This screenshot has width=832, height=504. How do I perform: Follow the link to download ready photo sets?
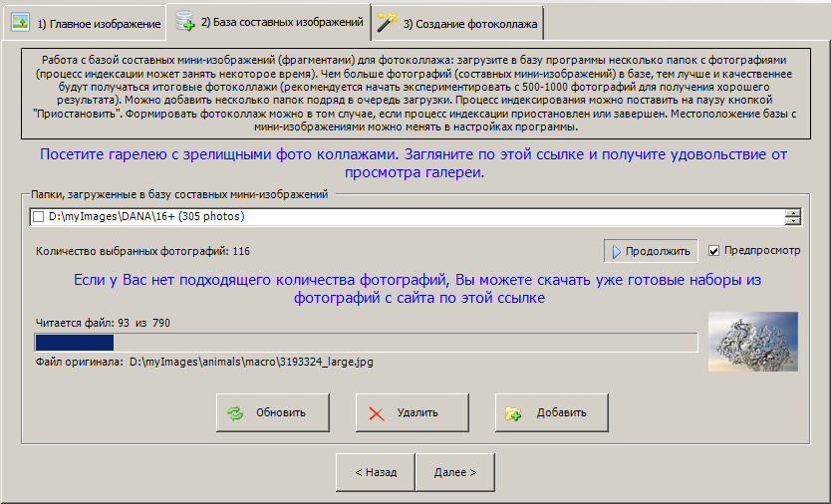click(x=416, y=289)
